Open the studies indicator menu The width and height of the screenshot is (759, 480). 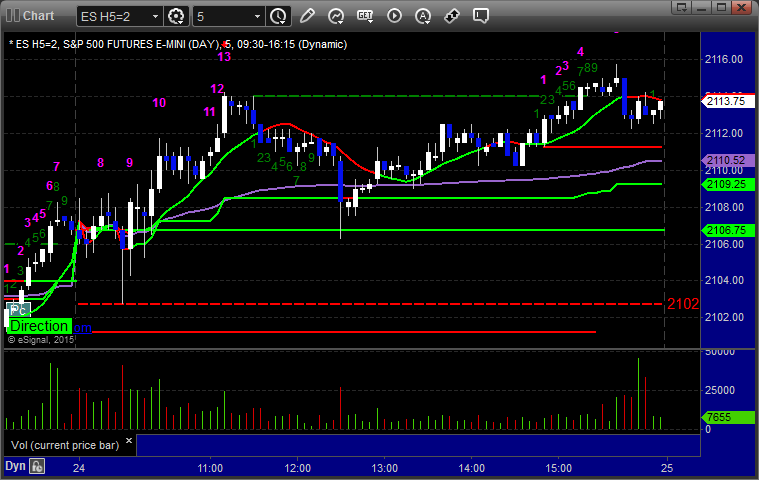[336, 16]
